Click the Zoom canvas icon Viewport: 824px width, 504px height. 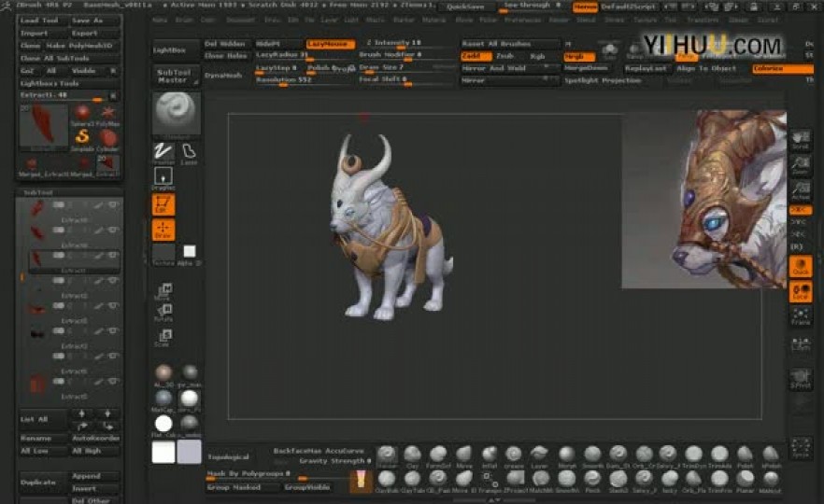click(801, 165)
